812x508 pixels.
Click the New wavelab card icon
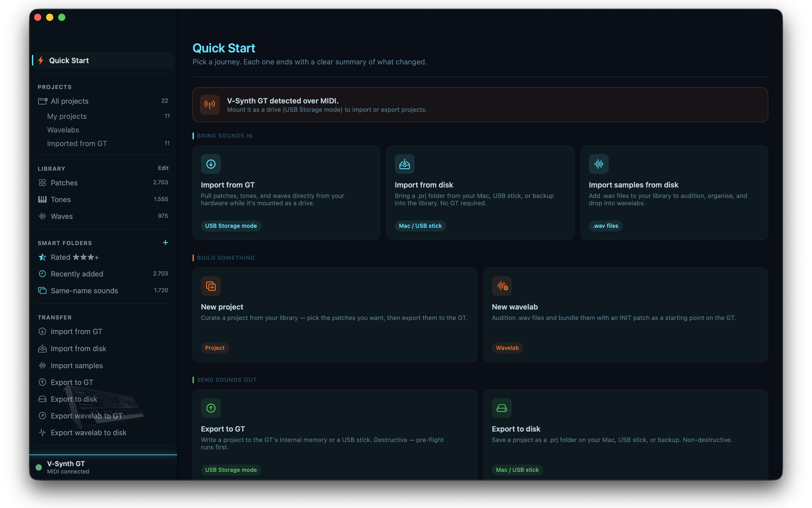[502, 286]
